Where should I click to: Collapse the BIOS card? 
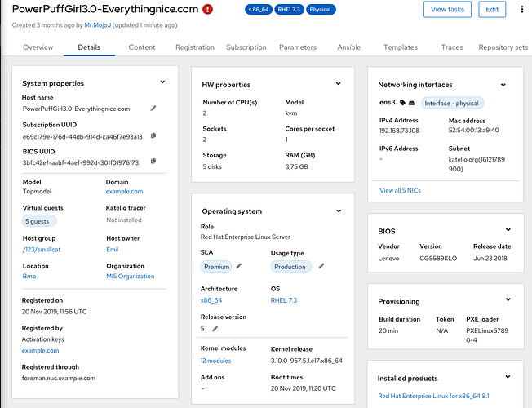[508, 230]
